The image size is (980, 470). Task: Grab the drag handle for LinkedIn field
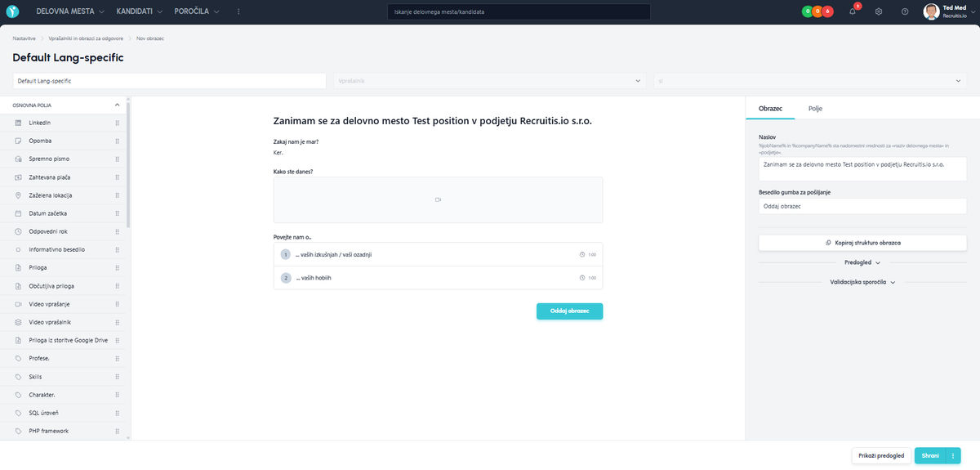(x=118, y=123)
